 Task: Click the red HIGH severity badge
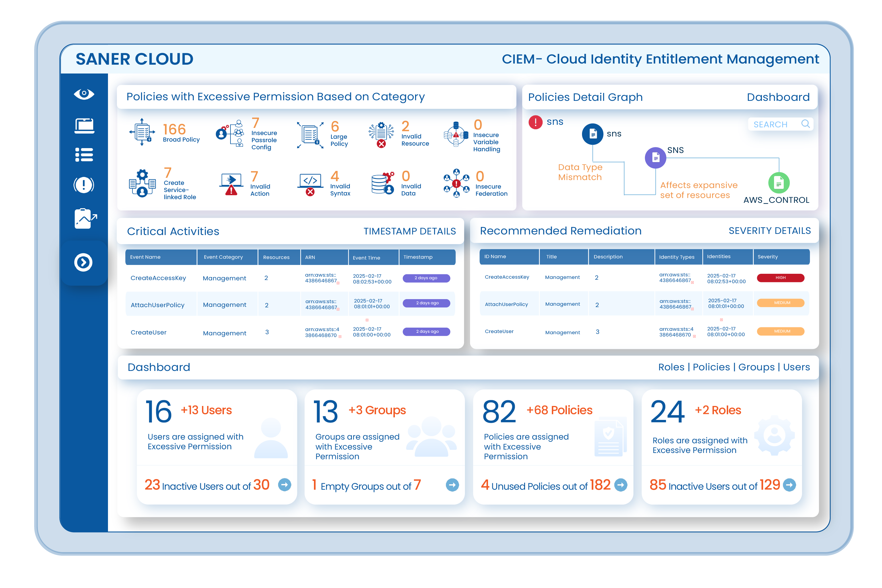(x=780, y=278)
